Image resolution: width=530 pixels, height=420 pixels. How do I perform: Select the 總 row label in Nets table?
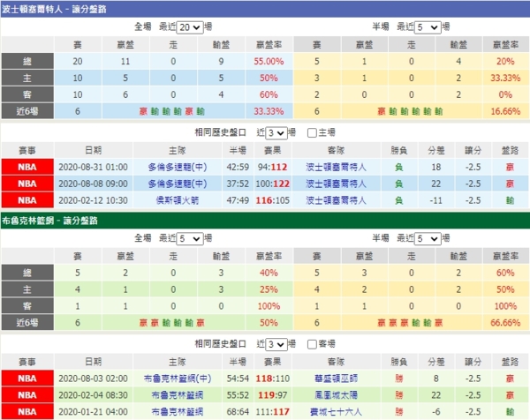[x=27, y=273]
